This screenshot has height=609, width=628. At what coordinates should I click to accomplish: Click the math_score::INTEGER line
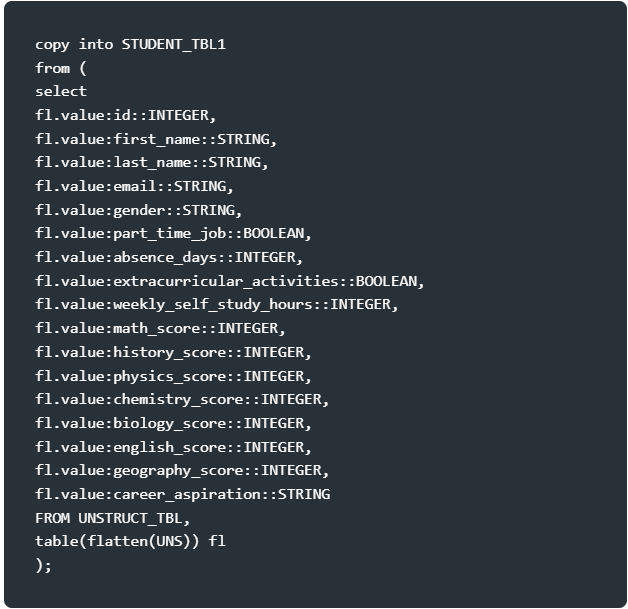pos(161,329)
